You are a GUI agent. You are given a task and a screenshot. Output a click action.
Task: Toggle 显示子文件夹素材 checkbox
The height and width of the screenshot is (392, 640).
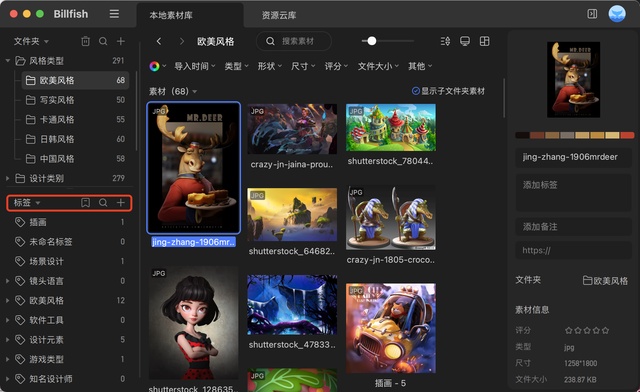[x=416, y=91]
